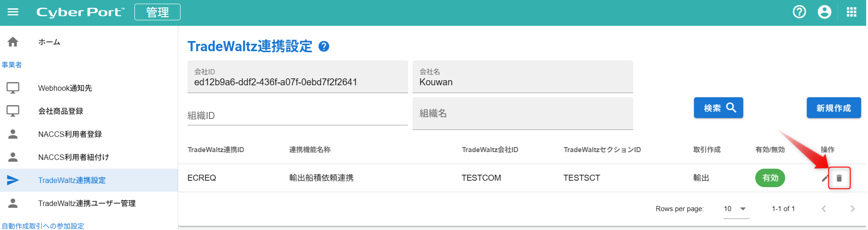The height and width of the screenshot is (230, 868).
Task: Click the home icon in sidebar
Action: (13, 42)
